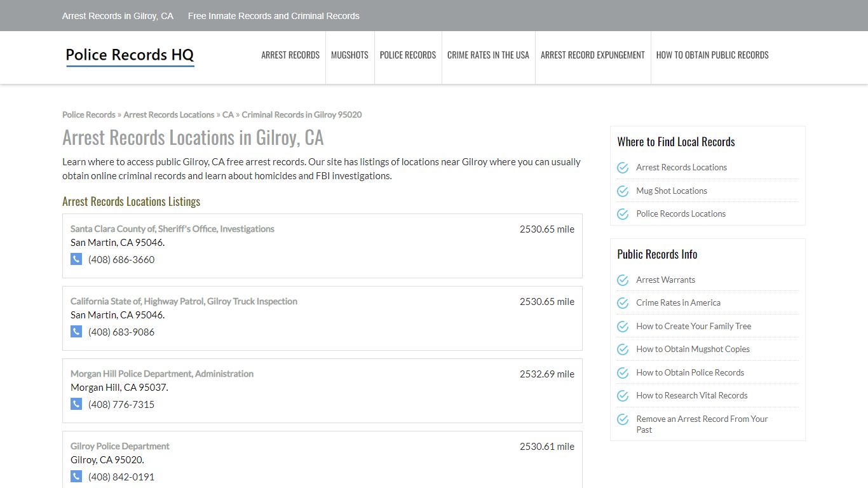
Task: Click the address Morgan Hill, CA 95037
Action: pos(119,387)
